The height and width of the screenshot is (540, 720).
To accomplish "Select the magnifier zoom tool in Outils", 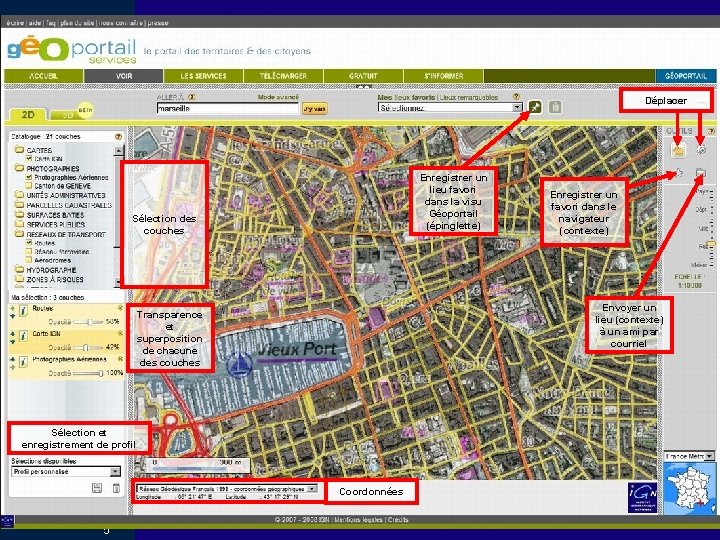I will pyautogui.click(x=701, y=149).
